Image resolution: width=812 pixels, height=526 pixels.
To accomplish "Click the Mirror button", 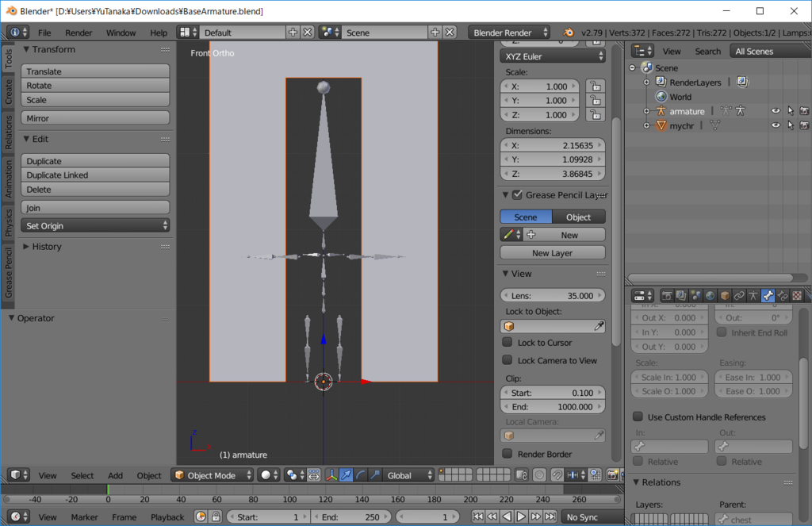I will coord(95,118).
